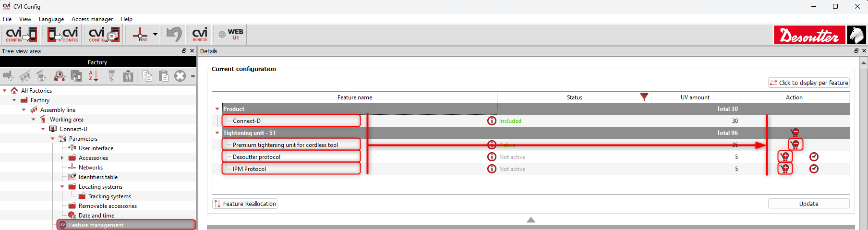Select Date and time tree item

click(x=96, y=215)
